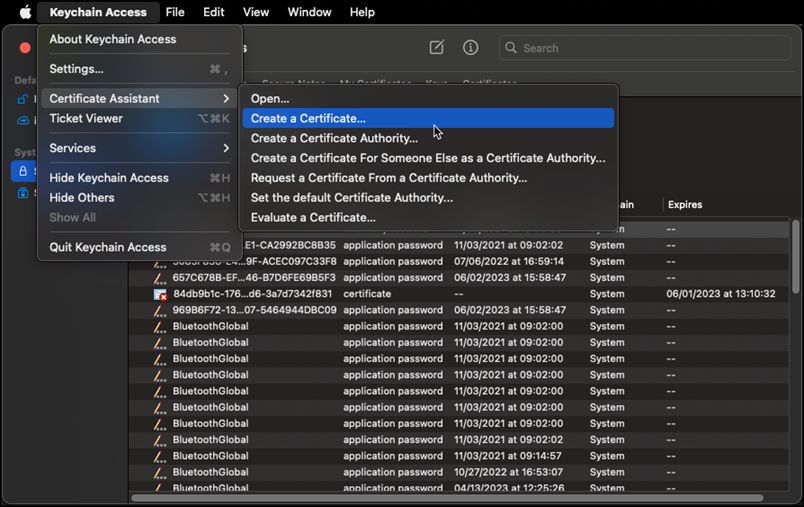Click the horizontal scrollbar at the bottom
The width and height of the screenshot is (804, 507).
446,497
